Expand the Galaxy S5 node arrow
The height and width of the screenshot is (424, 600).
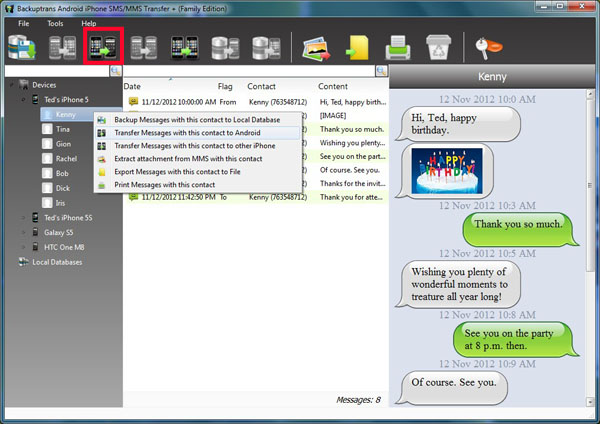coord(23,232)
